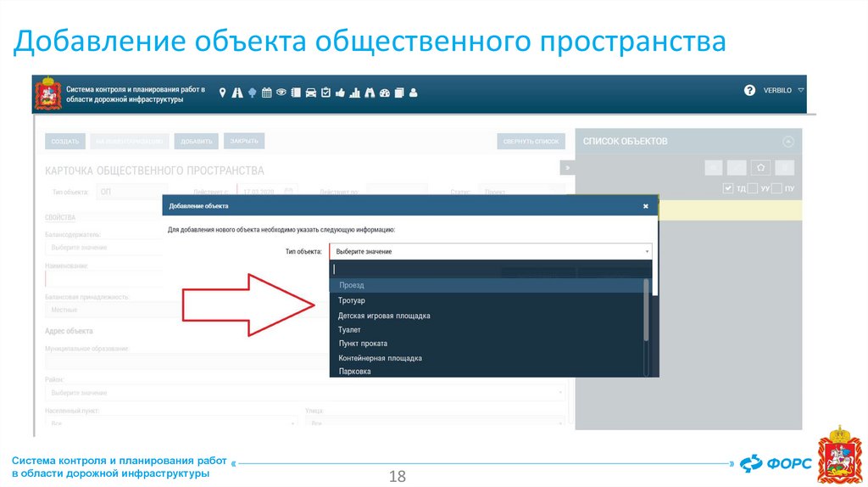
Task: Open the clipboard checklist icon
Action: [325, 92]
